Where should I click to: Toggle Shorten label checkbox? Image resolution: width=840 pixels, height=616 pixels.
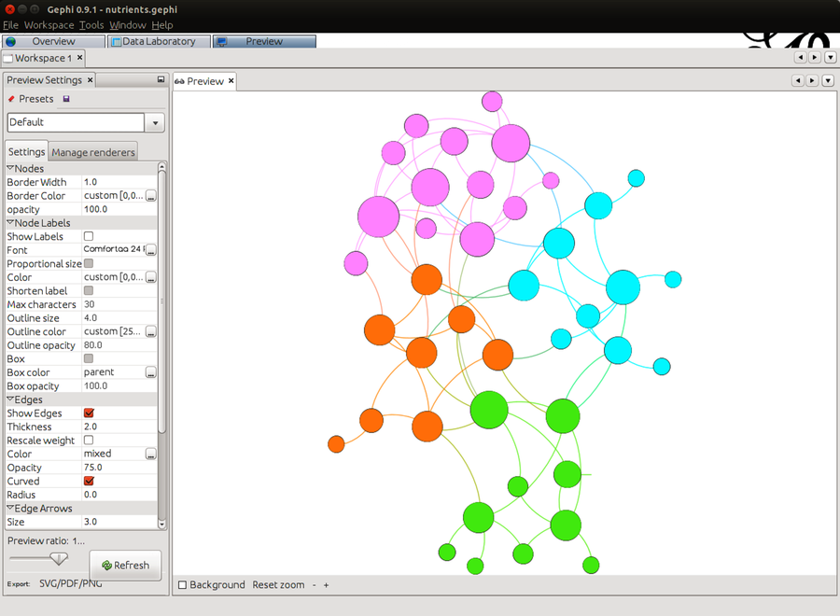[x=89, y=291]
